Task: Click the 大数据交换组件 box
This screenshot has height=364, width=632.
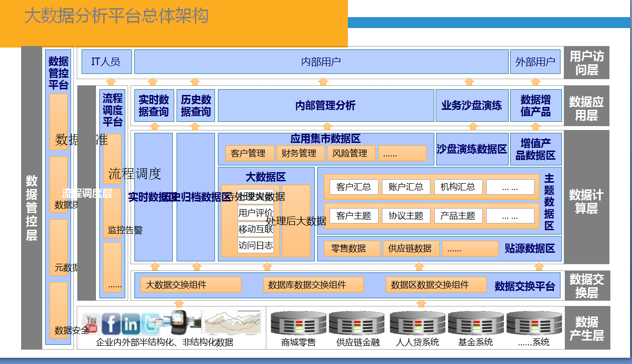Action: click(x=191, y=285)
